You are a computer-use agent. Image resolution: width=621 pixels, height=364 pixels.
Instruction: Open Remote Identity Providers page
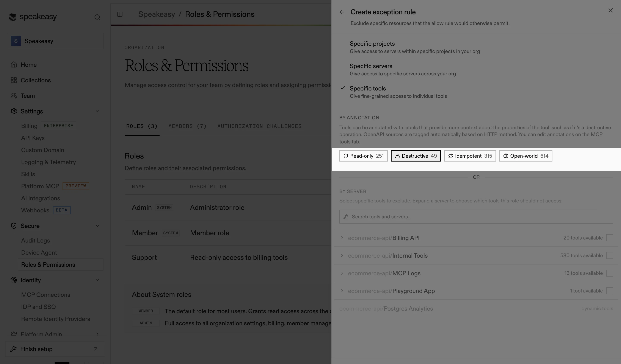click(x=56, y=319)
